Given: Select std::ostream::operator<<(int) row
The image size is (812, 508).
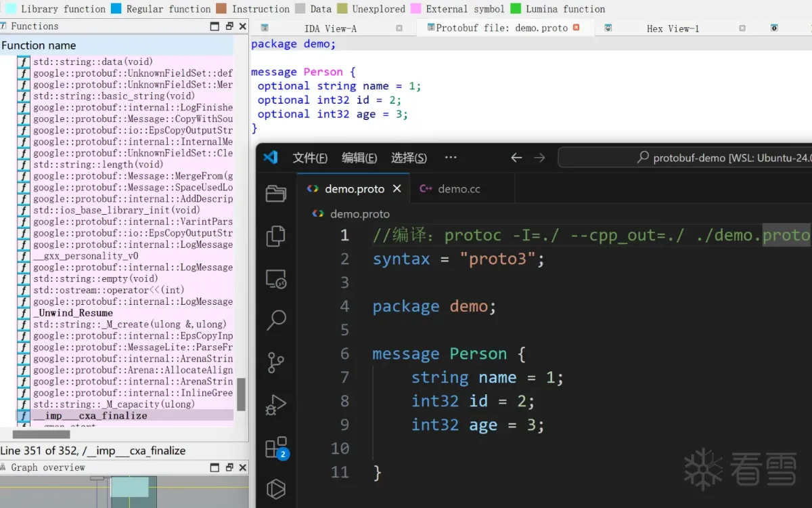Looking at the screenshot, I should (125, 290).
